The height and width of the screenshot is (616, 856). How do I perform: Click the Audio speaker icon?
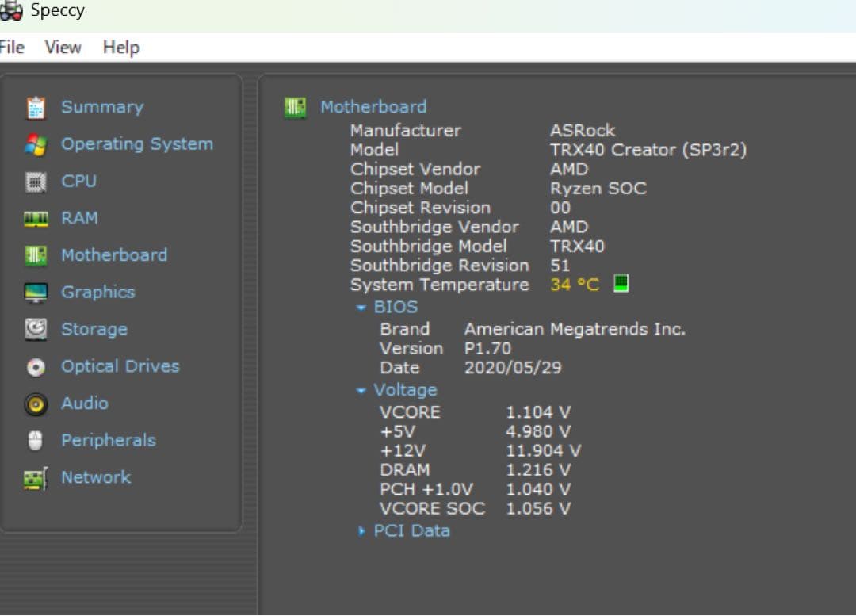click(36, 404)
